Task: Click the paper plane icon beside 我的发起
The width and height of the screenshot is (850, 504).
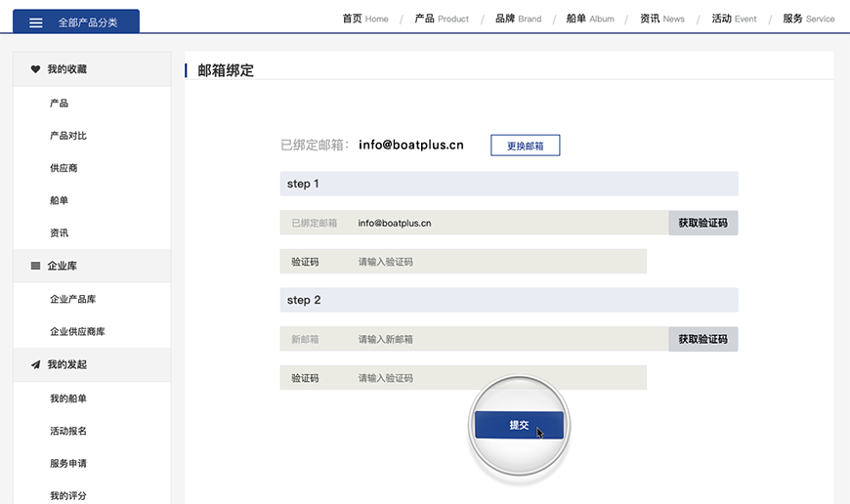Action: (x=36, y=364)
